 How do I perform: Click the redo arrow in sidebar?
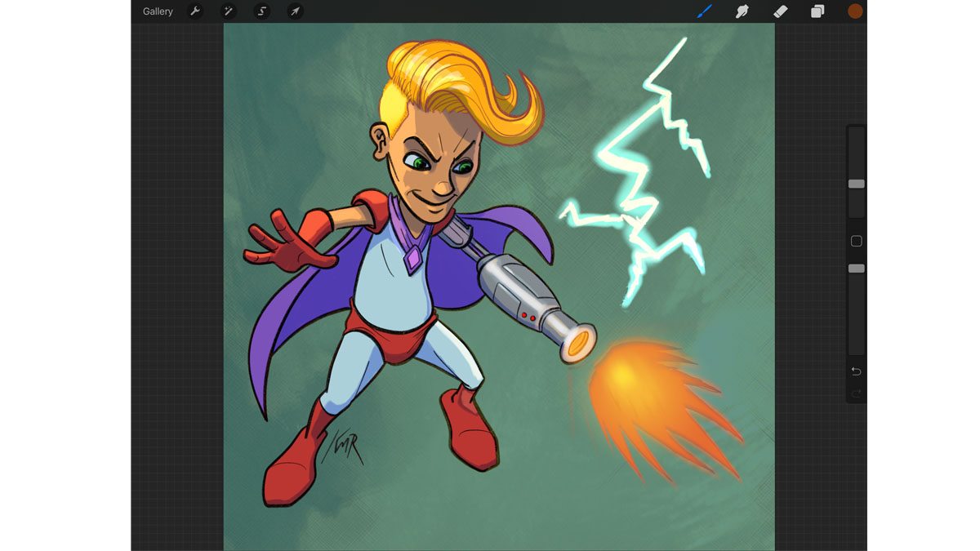tap(856, 394)
